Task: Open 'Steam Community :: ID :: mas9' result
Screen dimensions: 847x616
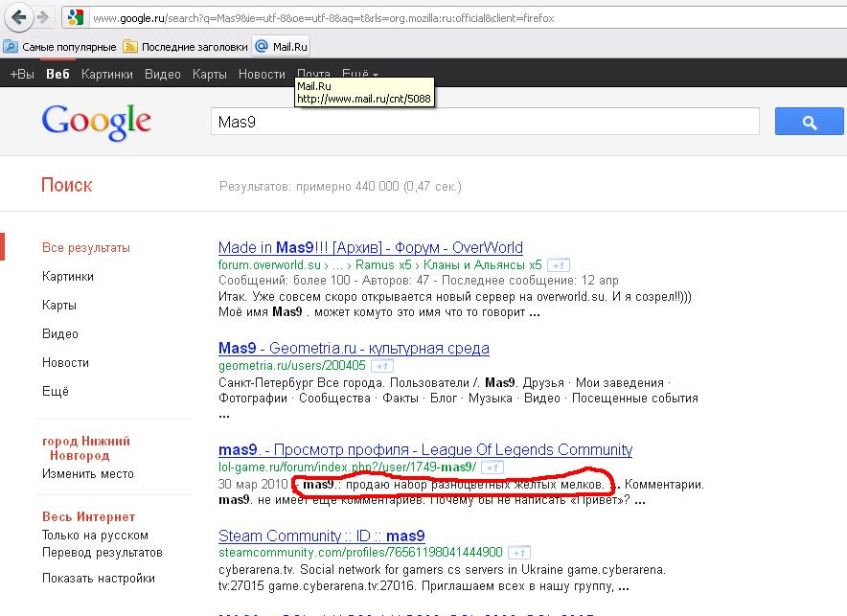Action: (x=321, y=536)
